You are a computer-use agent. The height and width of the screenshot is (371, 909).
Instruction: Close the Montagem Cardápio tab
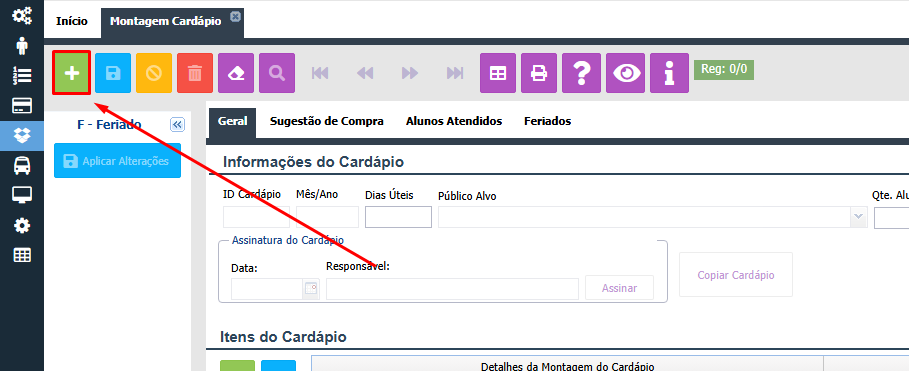[x=235, y=17]
